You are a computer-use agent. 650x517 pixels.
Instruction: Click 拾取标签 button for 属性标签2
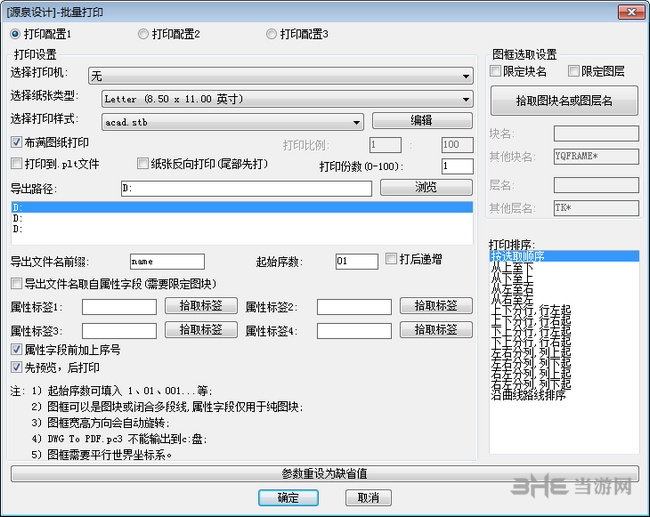pyautogui.click(x=436, y=306)
